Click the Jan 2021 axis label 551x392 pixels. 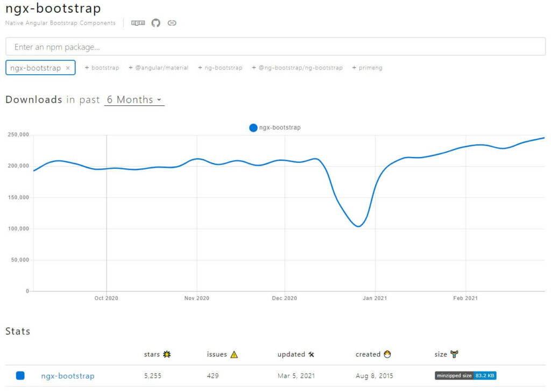click(x=375, y=298)
